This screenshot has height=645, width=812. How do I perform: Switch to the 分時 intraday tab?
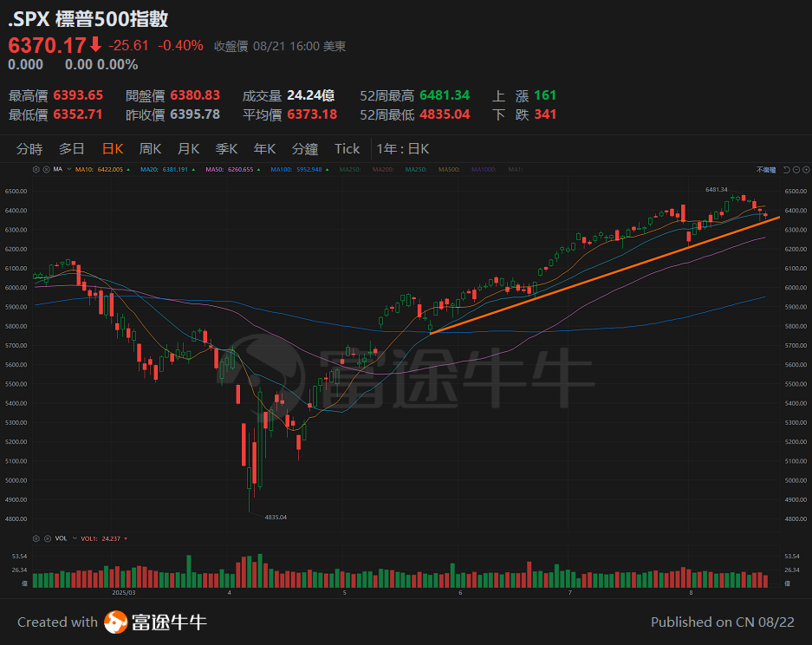(30, 148)
